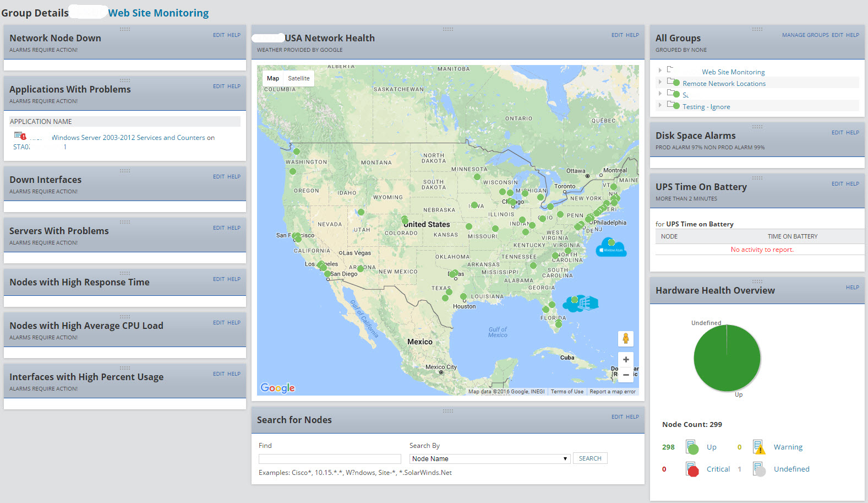868x503 pixels.
Task: Zoom in on the map with plus
Action: (626, 359)
